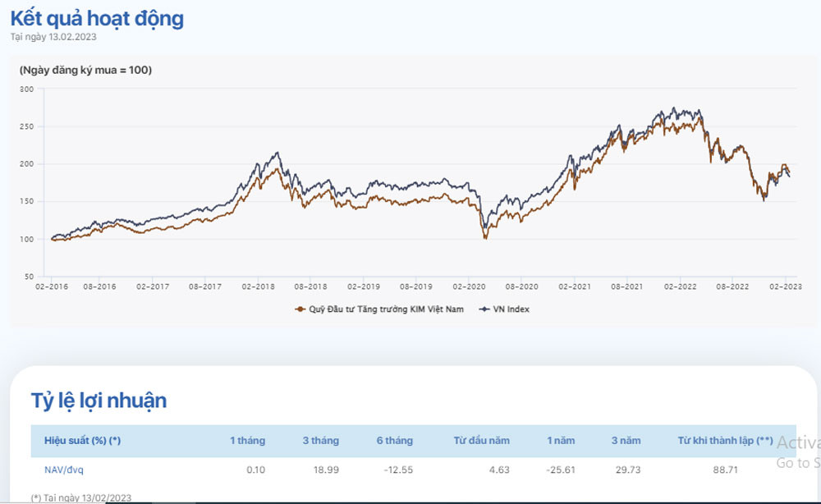
Task: Click the 1 năm column header
Action: pyautogui.click(x=561, y=441)
